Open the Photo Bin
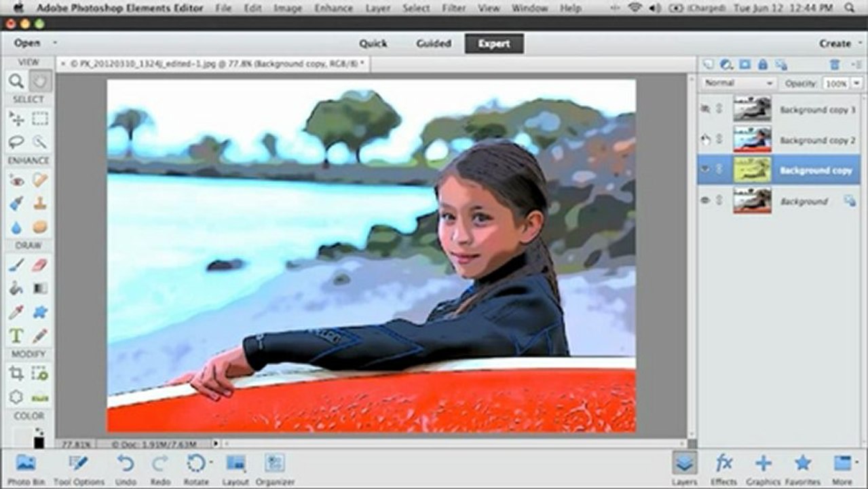The image size is (868, 489). coord(26,469)
